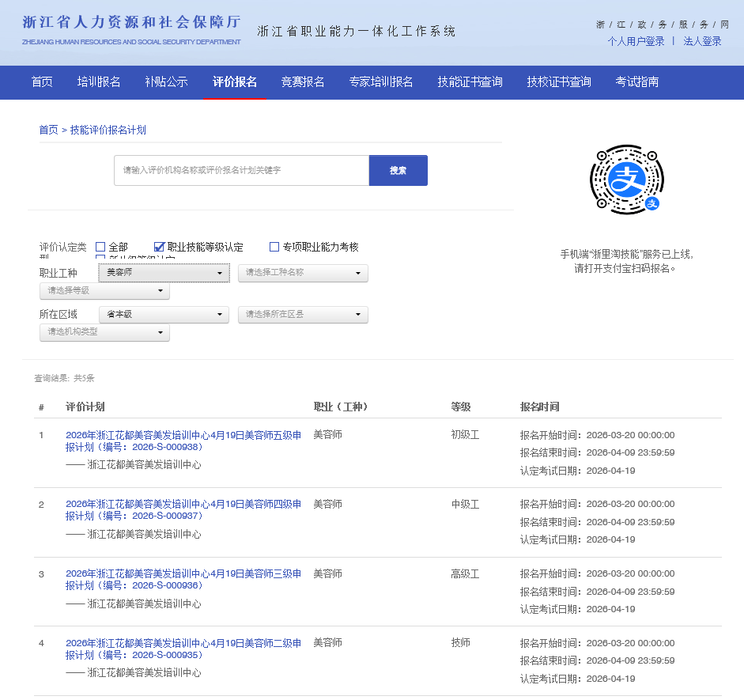Screen dimensions: 744x700
Task: Click the 搜索 search button
Action: 398,170
